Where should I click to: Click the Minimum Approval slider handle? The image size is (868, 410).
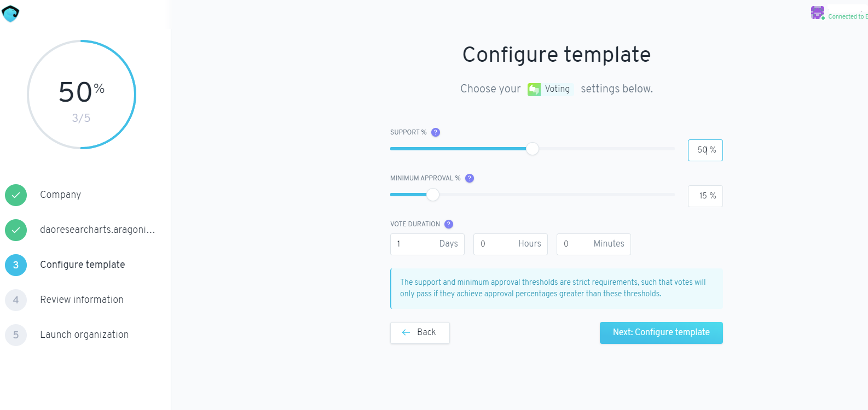[x=432, y=195]
